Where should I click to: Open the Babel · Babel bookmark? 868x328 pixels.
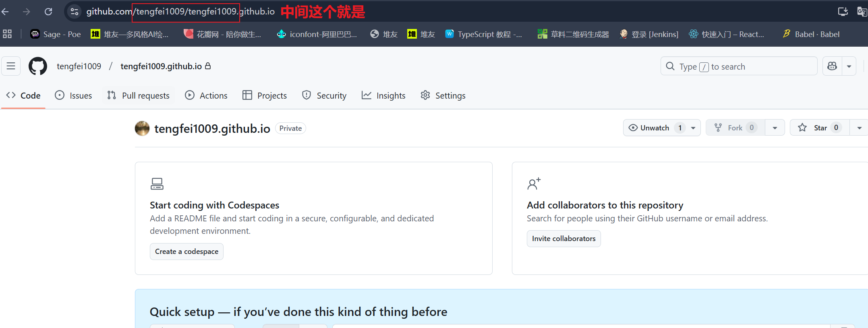811,34
